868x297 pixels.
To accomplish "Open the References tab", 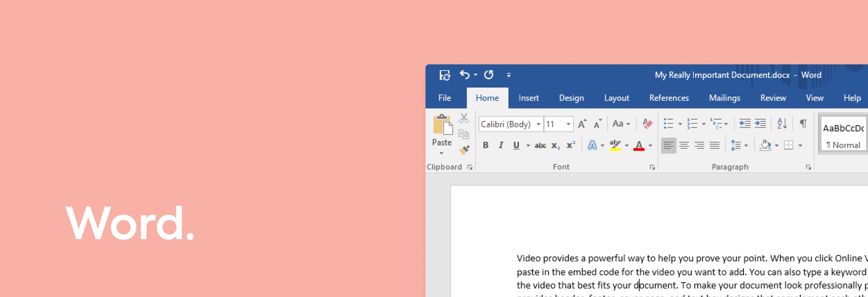I will (x=669, y=98).
